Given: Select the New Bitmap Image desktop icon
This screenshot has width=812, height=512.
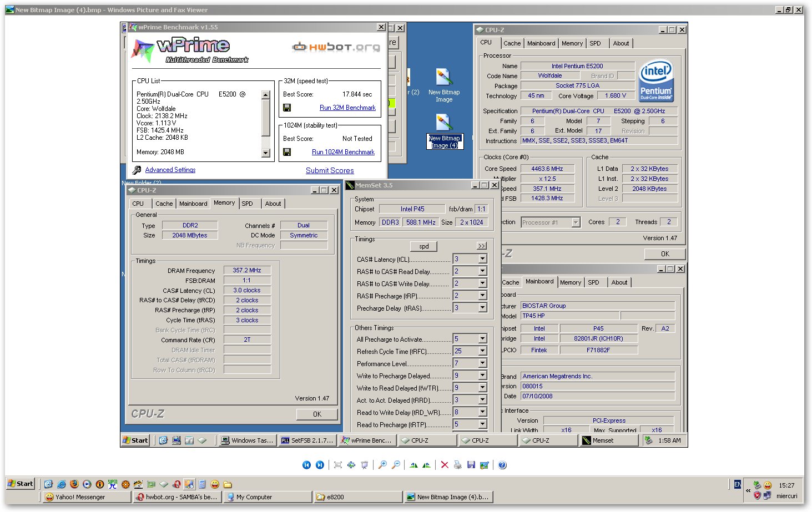Looking at the screenshot, I should (444, 85).
